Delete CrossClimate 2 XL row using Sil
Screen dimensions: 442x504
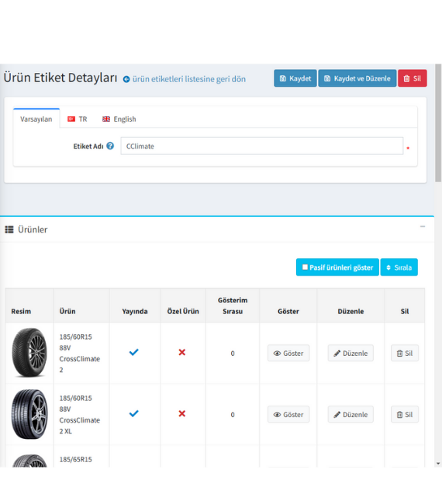[x=404, y=414]
